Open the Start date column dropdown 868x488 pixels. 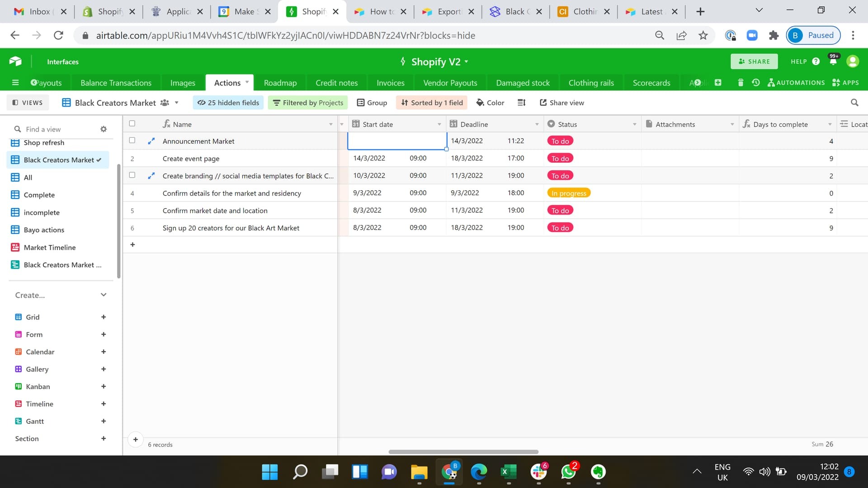(439, 124)
